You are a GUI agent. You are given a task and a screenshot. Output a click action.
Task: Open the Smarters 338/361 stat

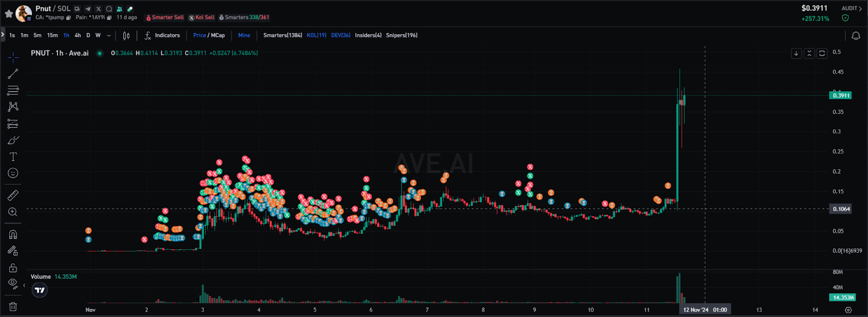[244, 17]
